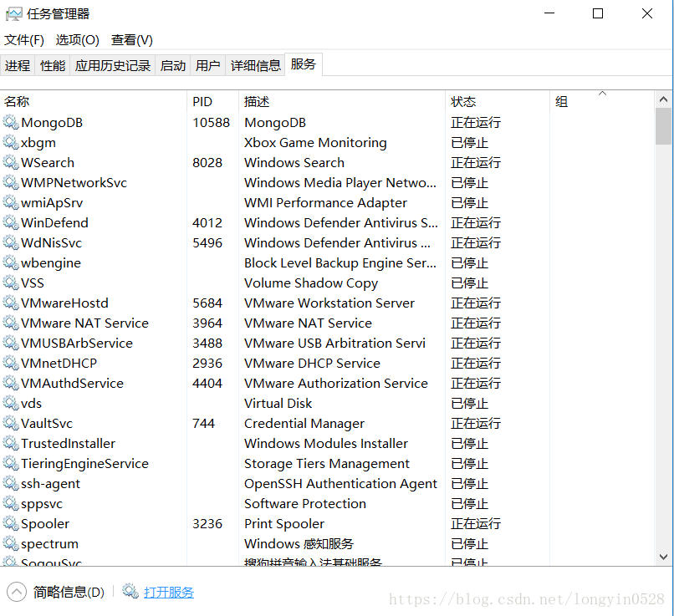Click the wmiApSrv service gear icon
Image resolution: width=674 pixels, height=616 pixels.
coord(11,202)
